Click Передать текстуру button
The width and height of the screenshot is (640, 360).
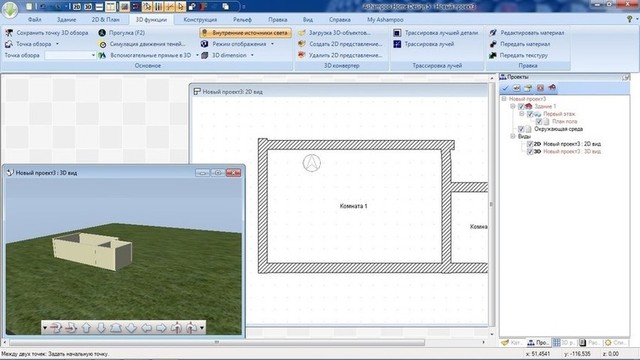519,55
